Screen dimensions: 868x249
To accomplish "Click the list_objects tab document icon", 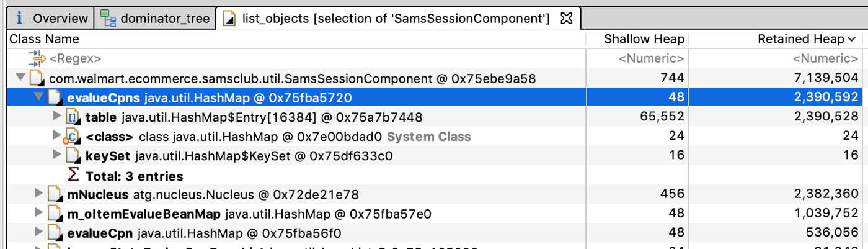I will [x=230, y=19].
